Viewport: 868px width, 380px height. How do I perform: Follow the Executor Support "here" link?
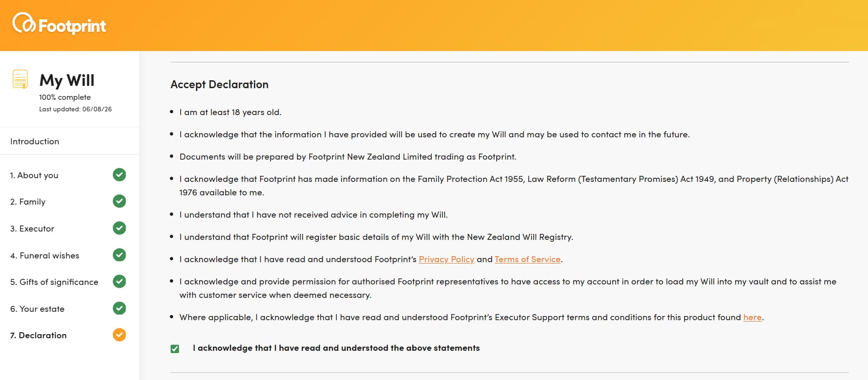click(752, 317)
